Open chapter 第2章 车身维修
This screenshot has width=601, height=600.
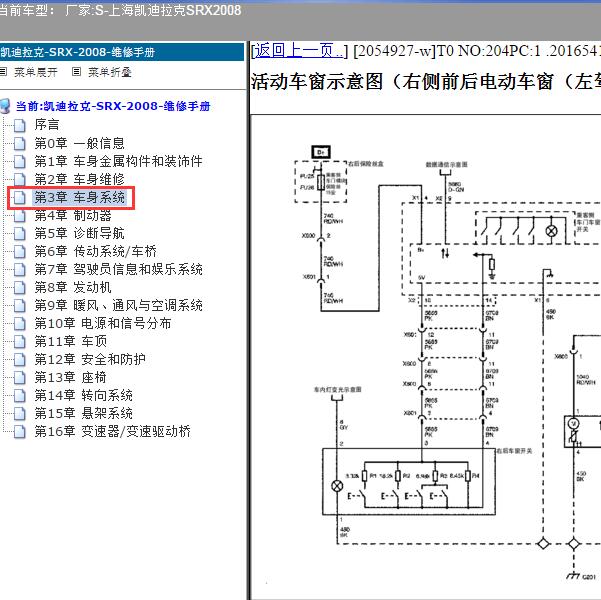tap(79, 179)
